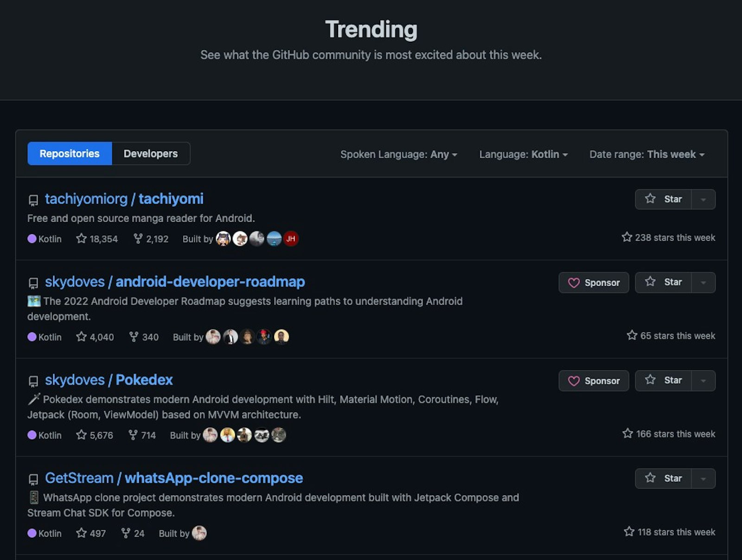
Task: Star the tachiyomi repository
Action: point(663,199)
